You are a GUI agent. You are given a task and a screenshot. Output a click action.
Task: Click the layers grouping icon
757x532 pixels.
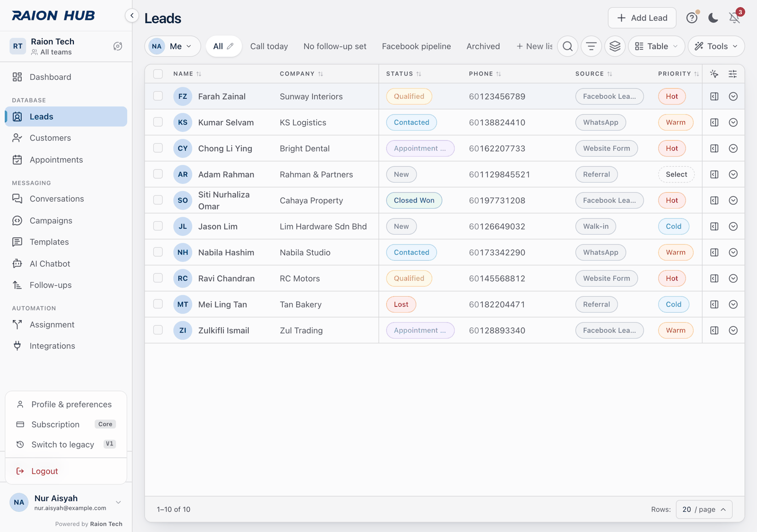point(615,46)
